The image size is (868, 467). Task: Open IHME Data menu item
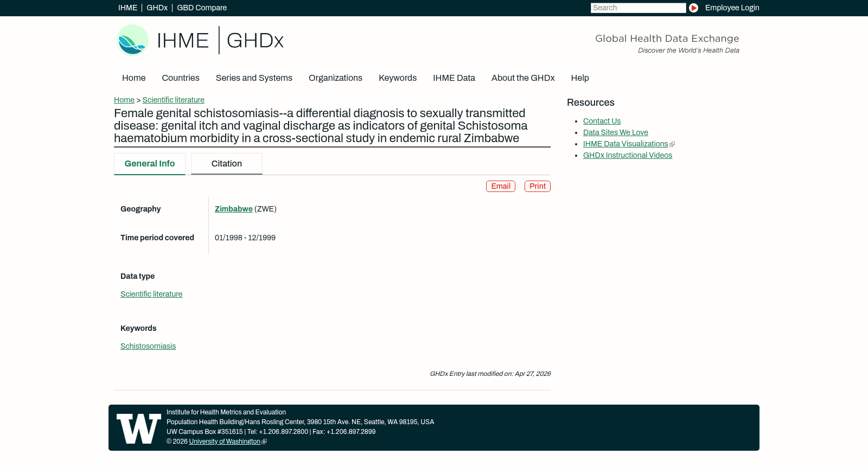click(x=454, y=78)
